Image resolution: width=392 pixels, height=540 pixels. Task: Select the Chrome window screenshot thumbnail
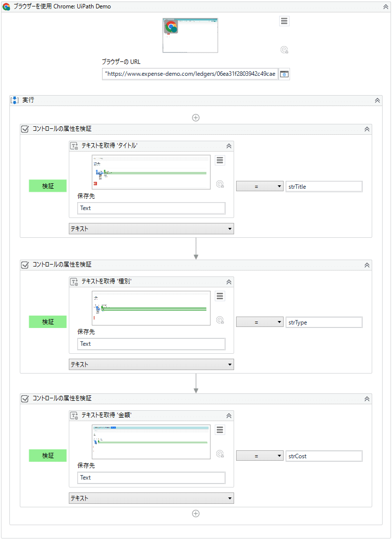pos(191,36)
